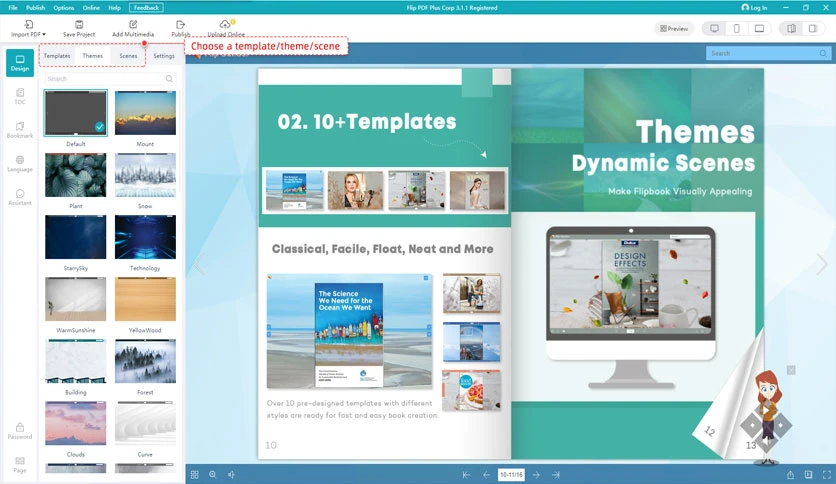Screen dimensions: 836x484
Task: Select the Mount theme thumbnail
Action: (x=145, y=113)
